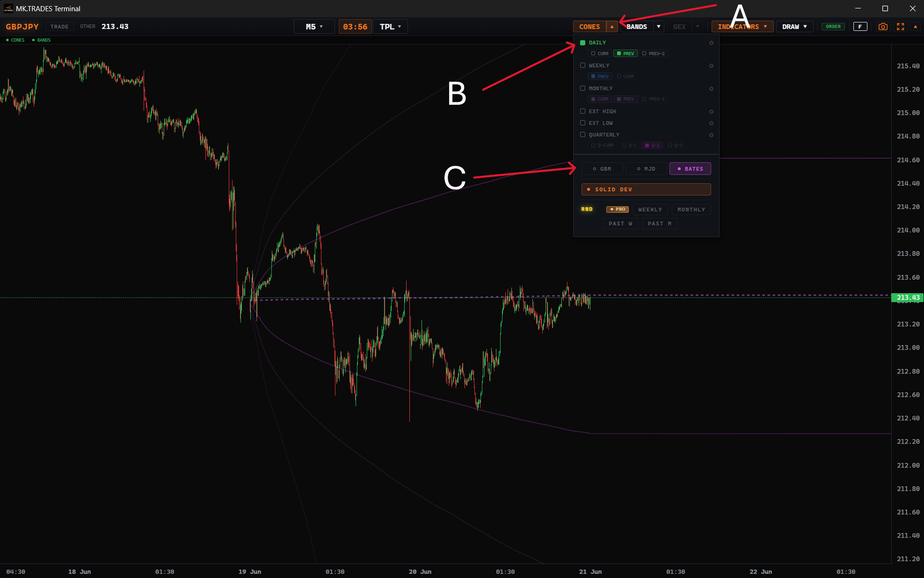Image resolution: width=924 pixels, height=578 pixels.
Task: Toggle Q-2 under QUARTERLY
Action: point(652,145)
